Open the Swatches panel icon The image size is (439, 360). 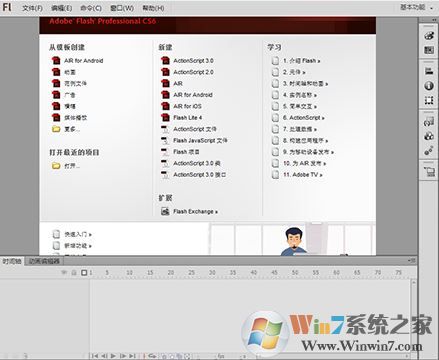pos(429,50)
